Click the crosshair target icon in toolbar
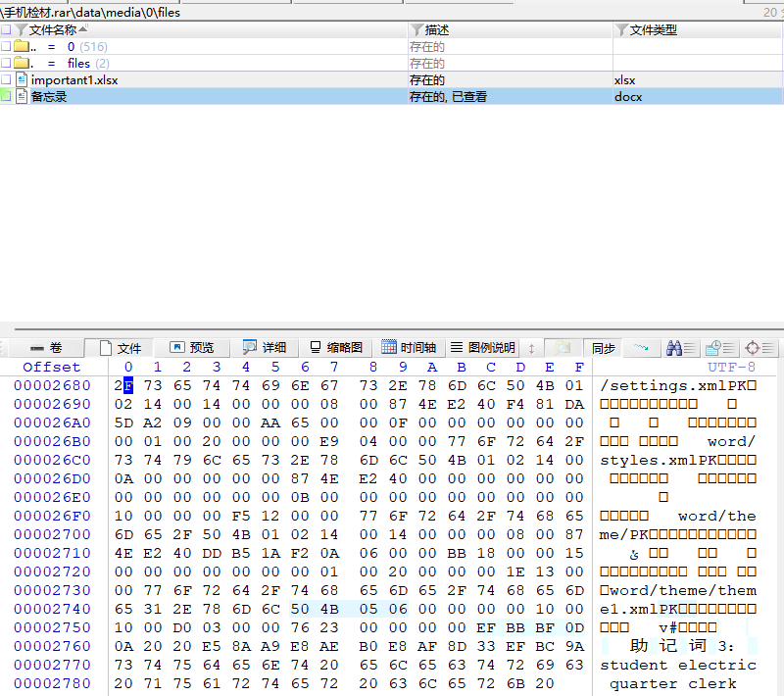The height and width of the screenshot is (696, 784). coord(753,348)
